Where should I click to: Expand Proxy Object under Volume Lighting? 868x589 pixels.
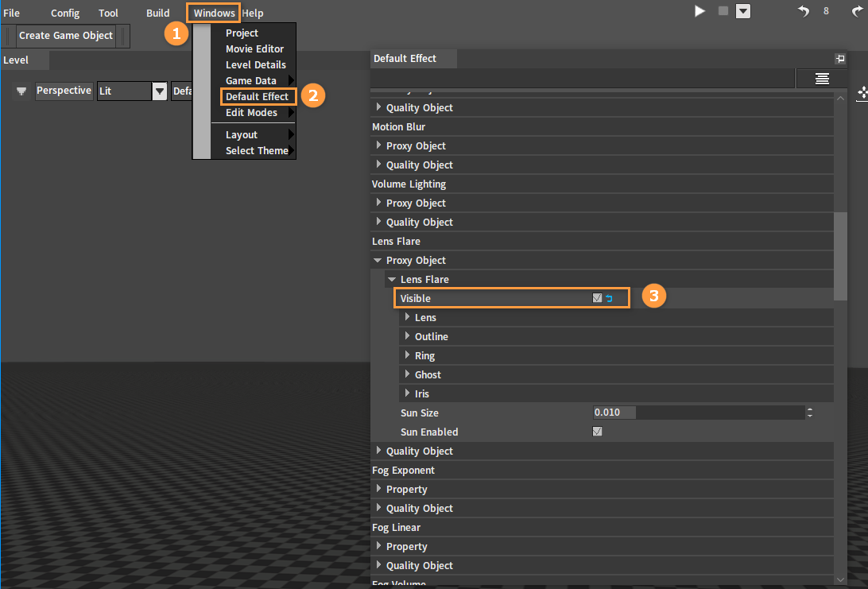pyautogui.click(x=378, y=203)
